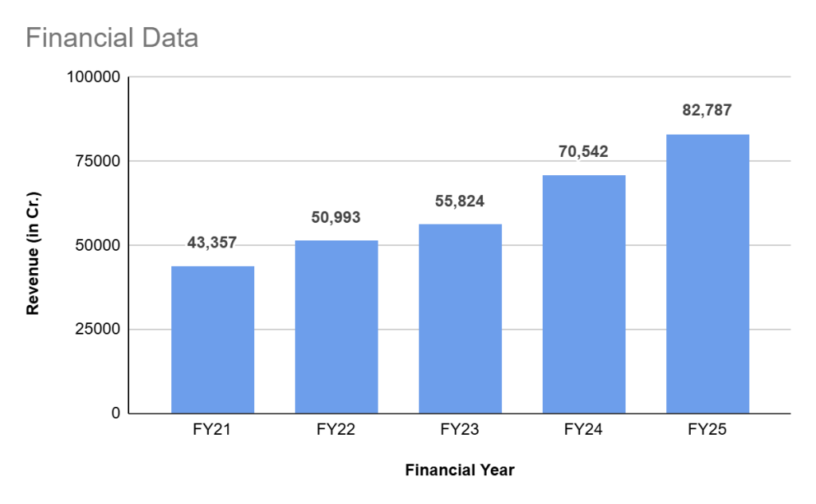Image resolution: width=816 pixels, height=504 pixels.
Task: Select the 75000 y-axis tick label
Action: tap(98, 162)
